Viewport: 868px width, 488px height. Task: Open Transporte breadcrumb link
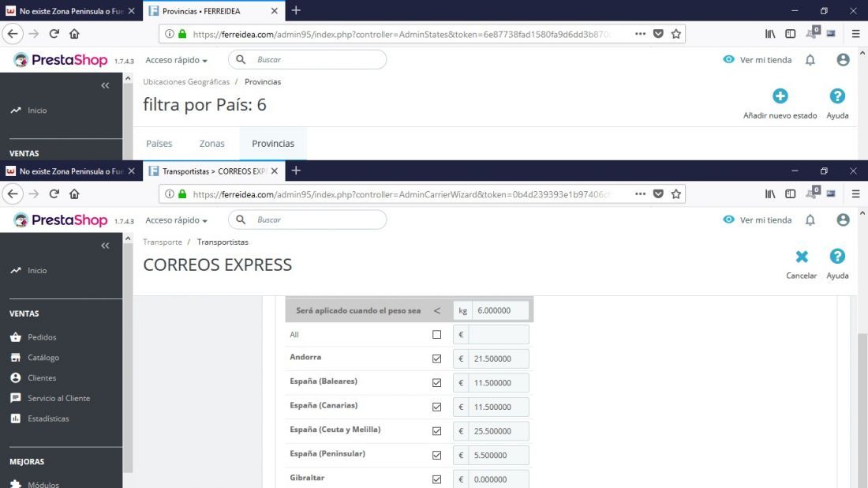[x=163, y=242]
